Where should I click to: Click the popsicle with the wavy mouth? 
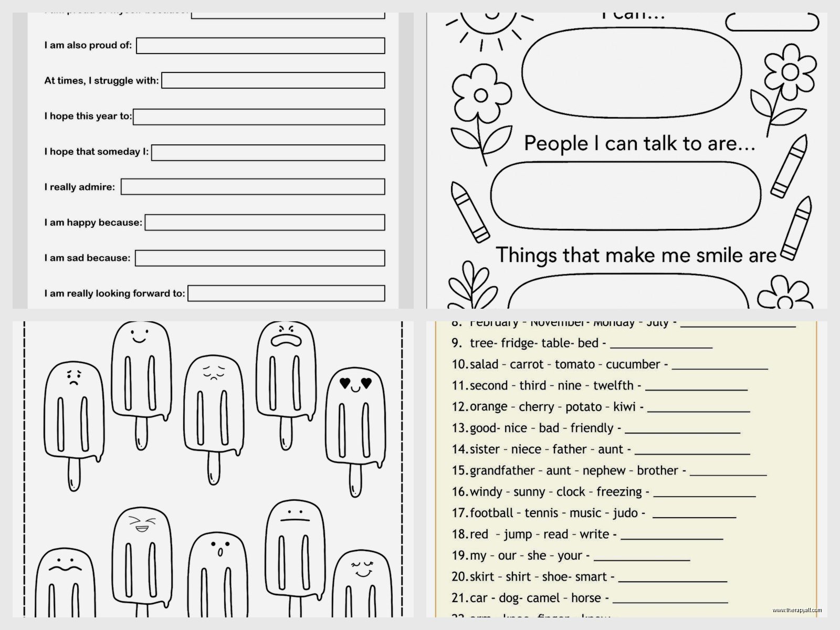[66, 583]
